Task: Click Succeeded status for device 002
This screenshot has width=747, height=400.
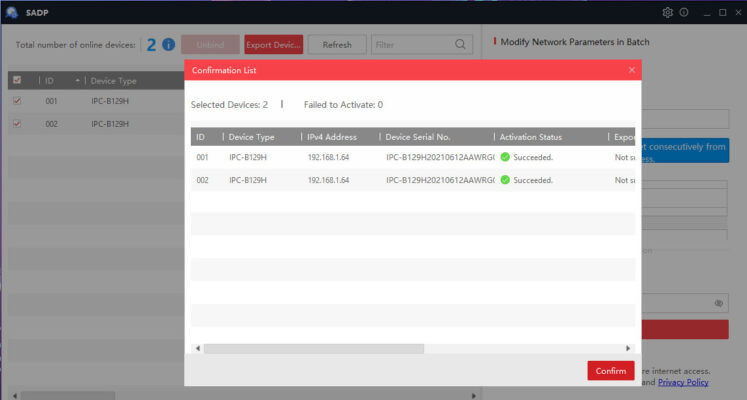Action: pyautogui.click(x=533, y=180)
